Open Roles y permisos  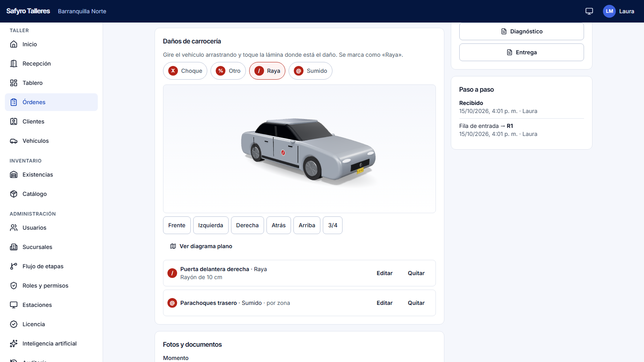(x=51, y=286)
